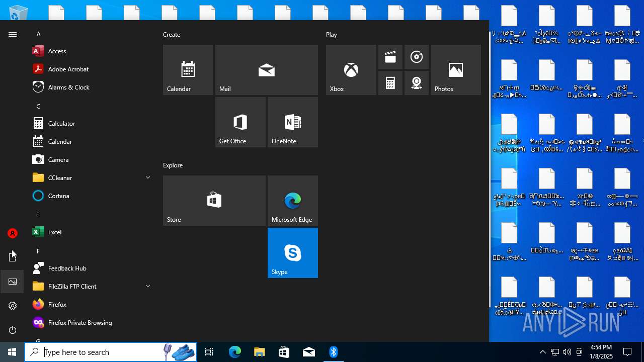Open Access from the app list

(92, 51)
